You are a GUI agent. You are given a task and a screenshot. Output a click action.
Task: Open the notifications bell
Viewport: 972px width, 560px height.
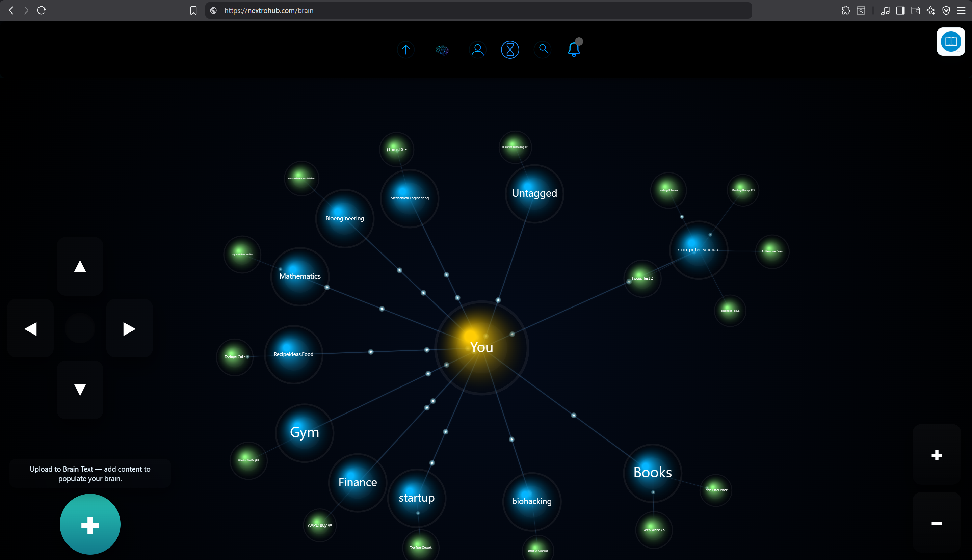pos(574,49)
